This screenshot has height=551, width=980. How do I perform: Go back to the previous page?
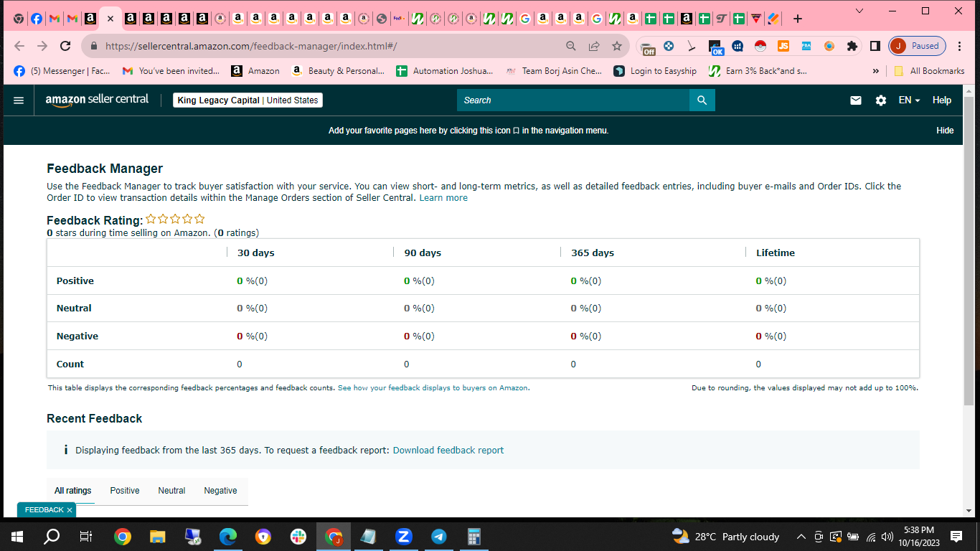point(19,46)
